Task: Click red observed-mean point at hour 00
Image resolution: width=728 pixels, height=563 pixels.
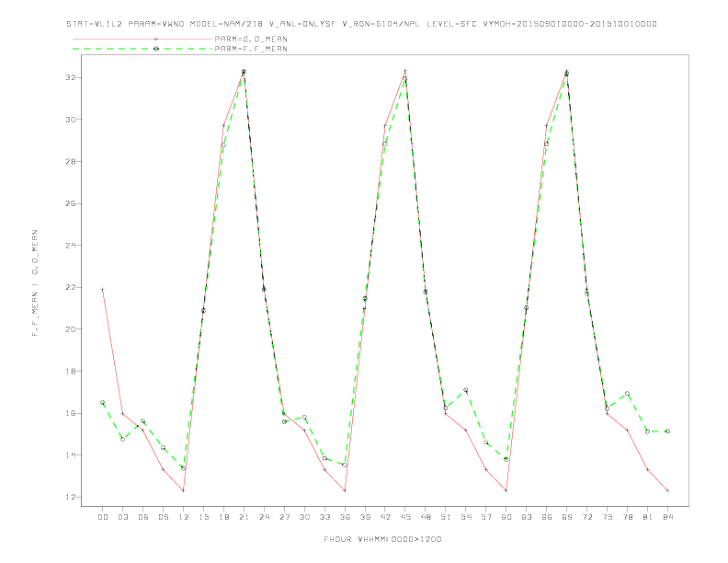Action: pyautogui.click(x=103, y=290)
